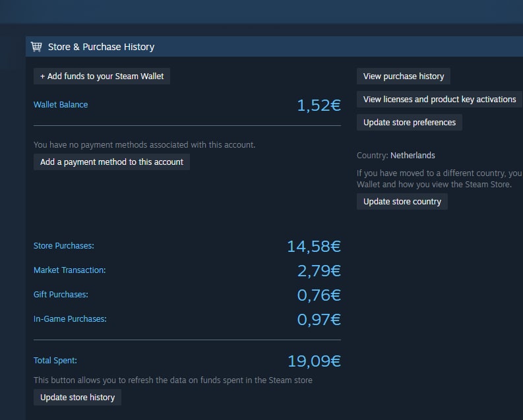The height and width of the screenshot is (420, 523).
Task: Click the Market Transaction label
Action: [x=69, y=270]
